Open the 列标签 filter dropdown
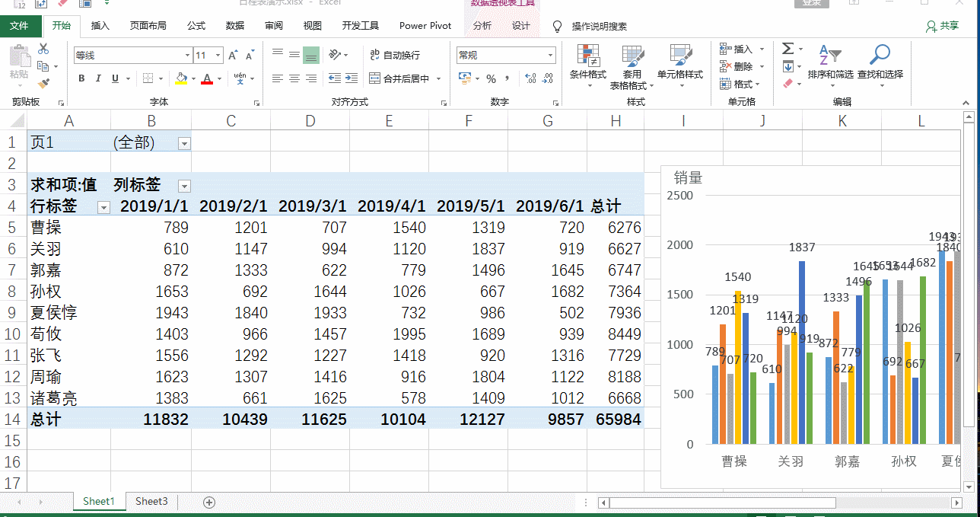 tap(183, 186)
